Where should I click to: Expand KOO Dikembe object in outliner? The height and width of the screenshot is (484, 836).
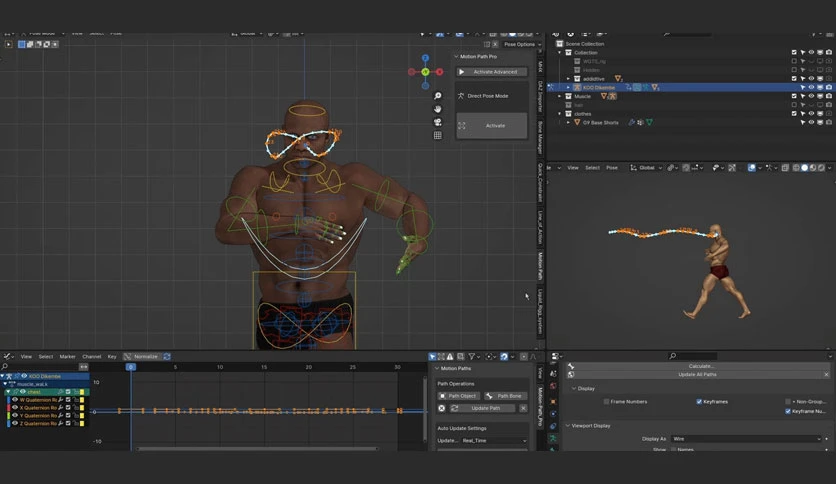[x=568, y=87]
